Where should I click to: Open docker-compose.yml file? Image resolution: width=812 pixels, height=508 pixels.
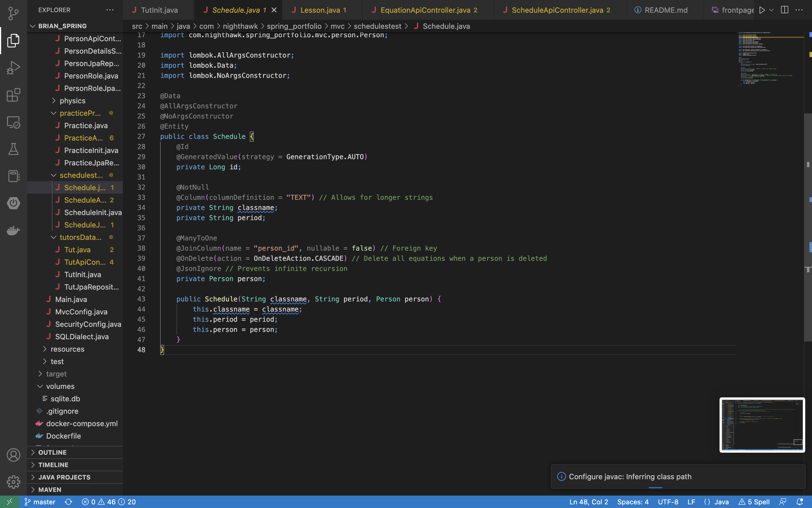pyautogui.click(x=75, y=423)
